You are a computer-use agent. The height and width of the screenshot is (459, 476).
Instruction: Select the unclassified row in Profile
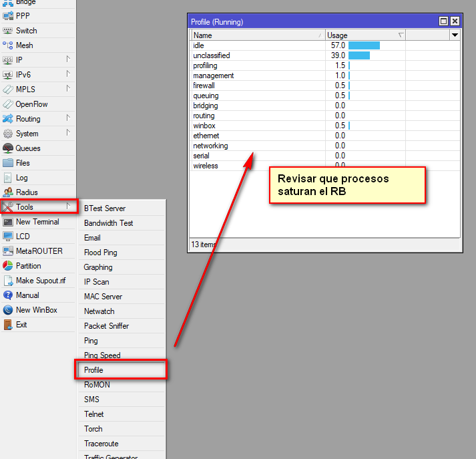[x=212, y=55]
